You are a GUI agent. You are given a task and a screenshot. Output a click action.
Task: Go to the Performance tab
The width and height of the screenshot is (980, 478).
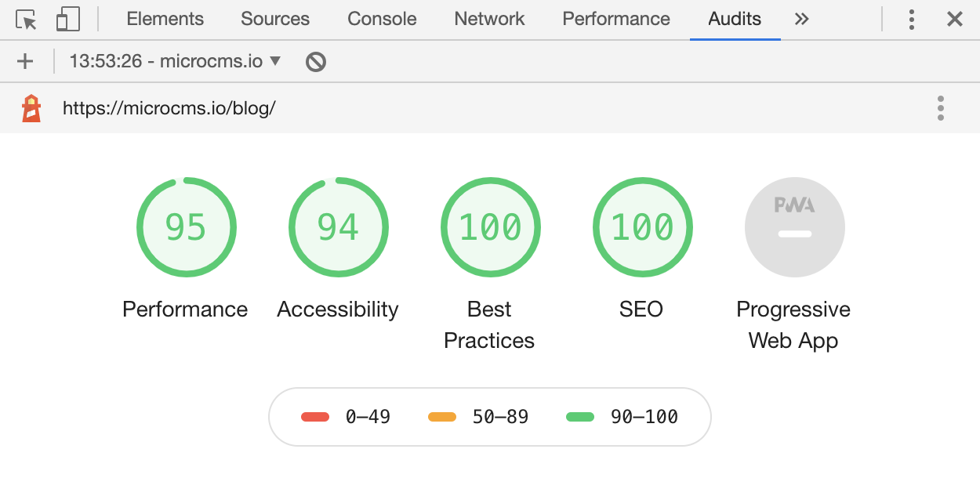[616, 20]
